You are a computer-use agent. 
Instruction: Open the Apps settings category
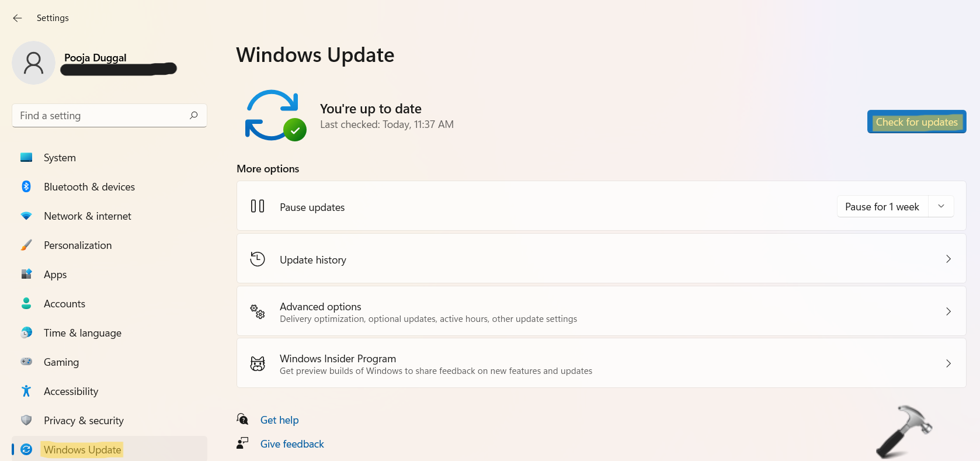click(x=55, y=275)
